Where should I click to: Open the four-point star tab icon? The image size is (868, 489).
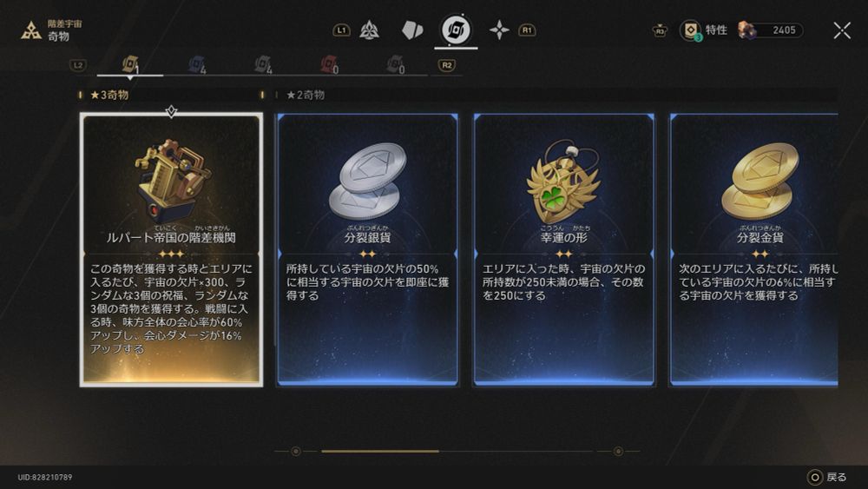pos(499,30)
